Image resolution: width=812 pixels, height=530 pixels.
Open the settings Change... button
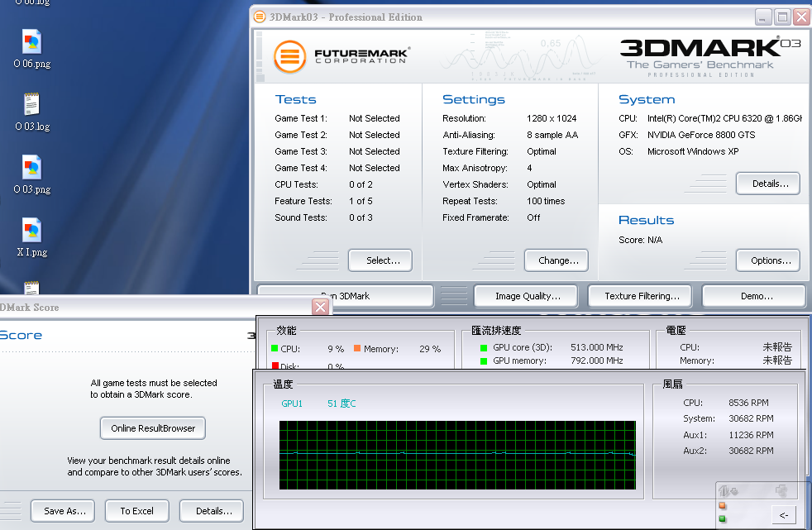point(558,260)
